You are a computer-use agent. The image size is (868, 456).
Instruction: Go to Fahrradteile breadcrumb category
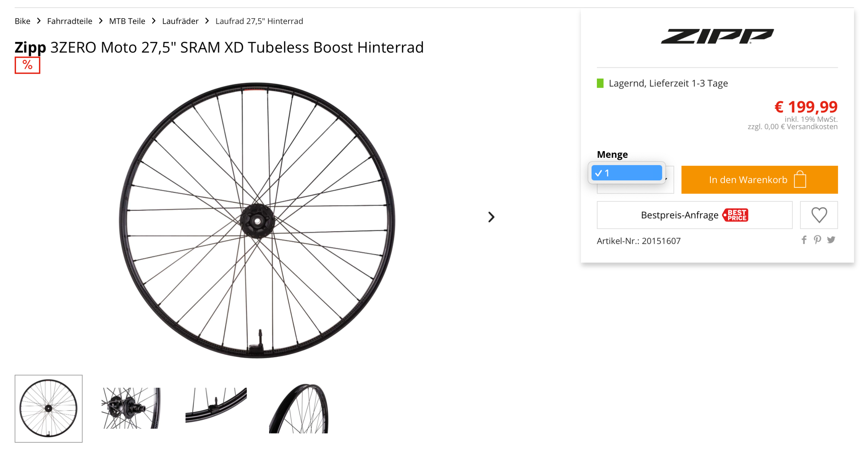(69, 21)
